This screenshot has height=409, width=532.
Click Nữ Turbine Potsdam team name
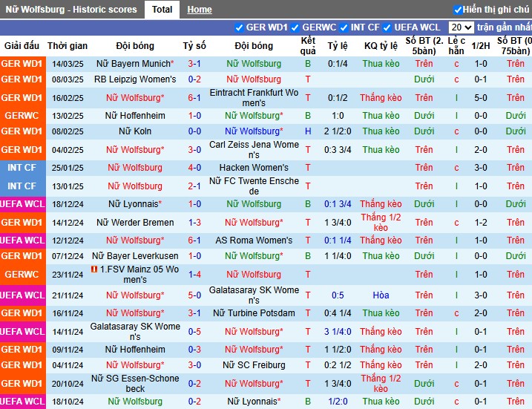254,313
